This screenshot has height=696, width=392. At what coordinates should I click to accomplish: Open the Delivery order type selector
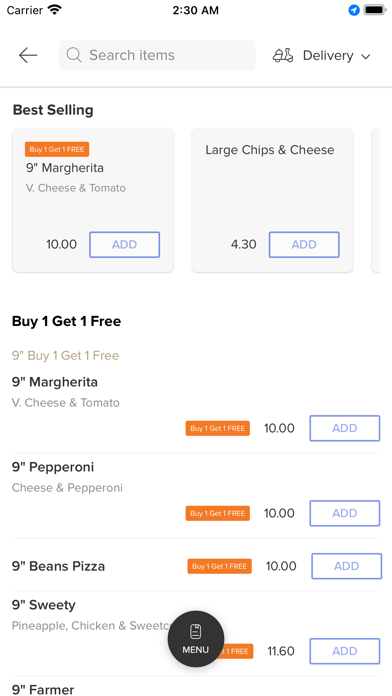click(x=322, y=55)
